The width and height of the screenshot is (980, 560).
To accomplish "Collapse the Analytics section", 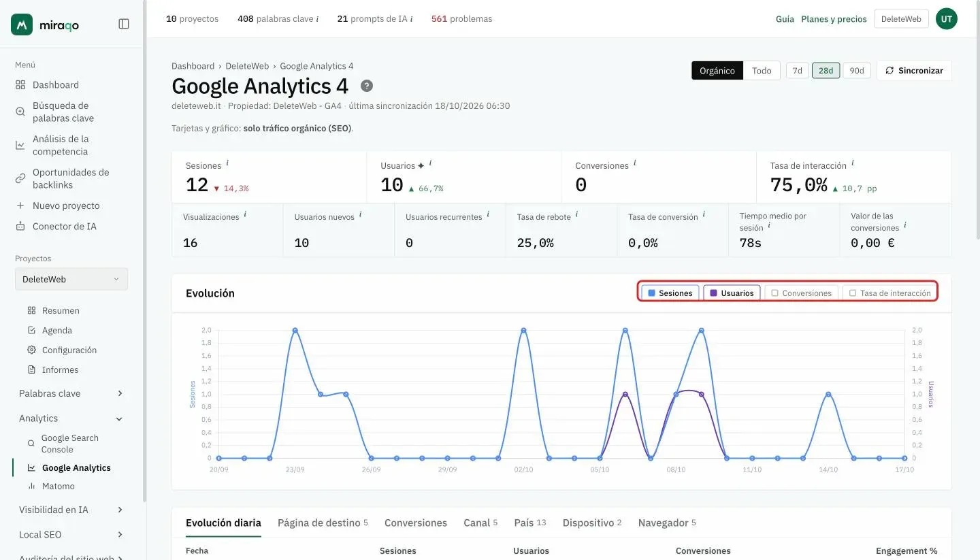I will [x=71, y=418].
